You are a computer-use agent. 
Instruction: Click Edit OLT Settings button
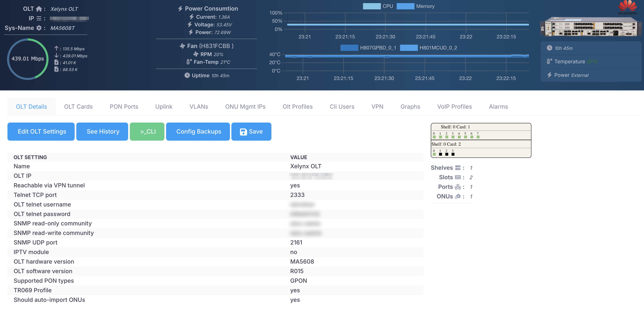(41, 132)
